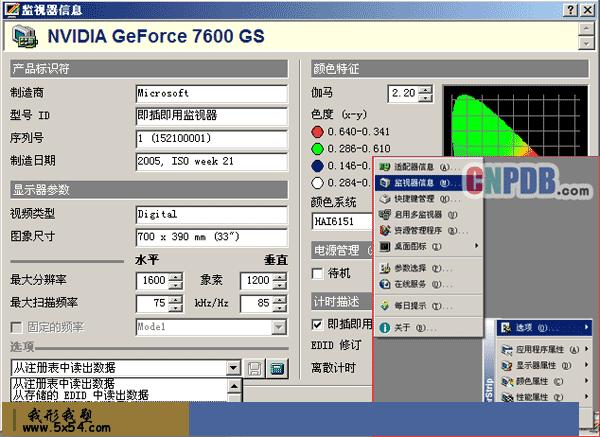This screenshot has width=600, height=437.
Task: Decrease vertical max resolution 1200
Action: [280, 285]
